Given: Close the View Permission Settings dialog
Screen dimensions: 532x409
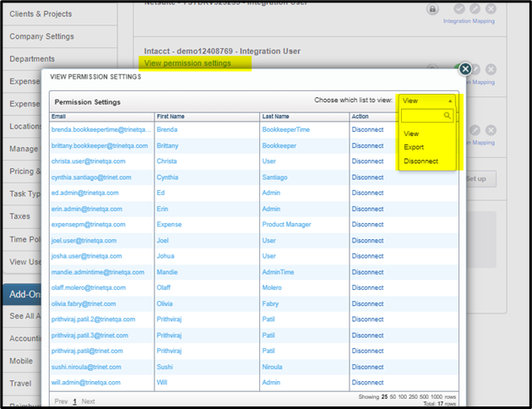Looking at the screenshot, I should [x=464, y=68].
